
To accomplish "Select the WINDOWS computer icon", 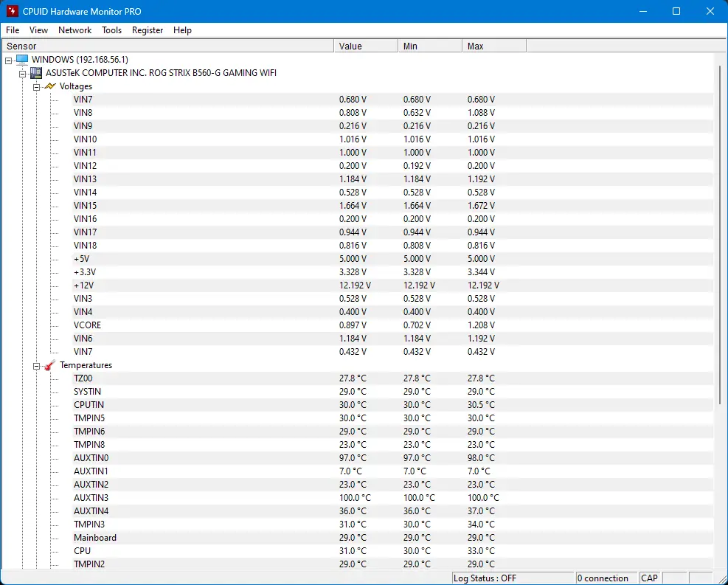I will 22,60.
